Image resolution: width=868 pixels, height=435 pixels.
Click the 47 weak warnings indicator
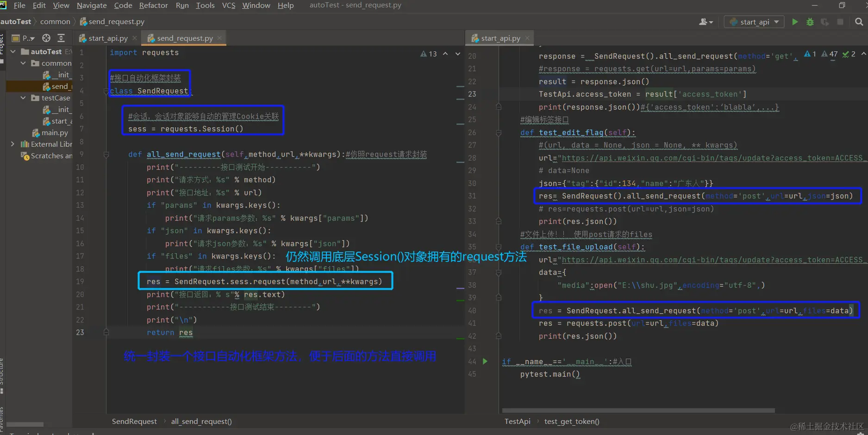click(830, 54)
